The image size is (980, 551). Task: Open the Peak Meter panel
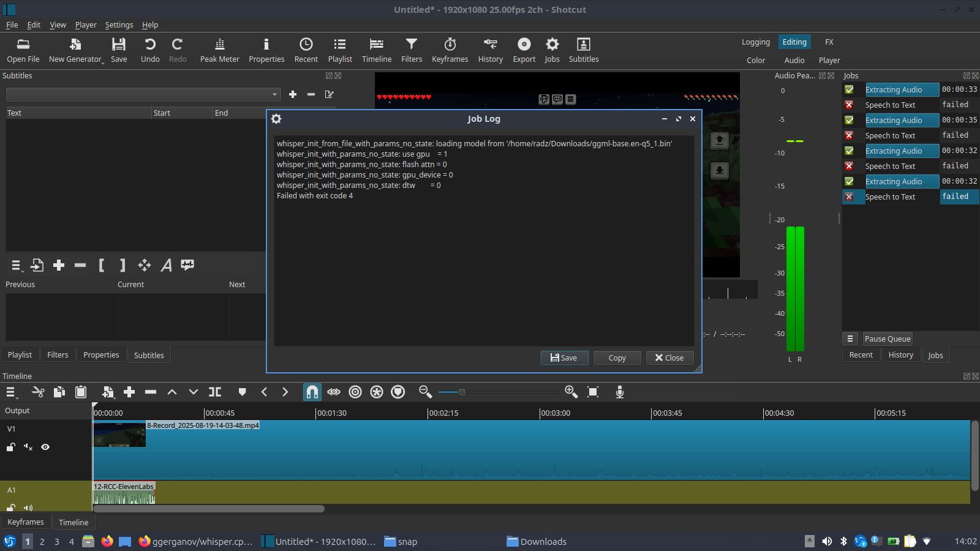pyautogui.click(x=219, y=49)
